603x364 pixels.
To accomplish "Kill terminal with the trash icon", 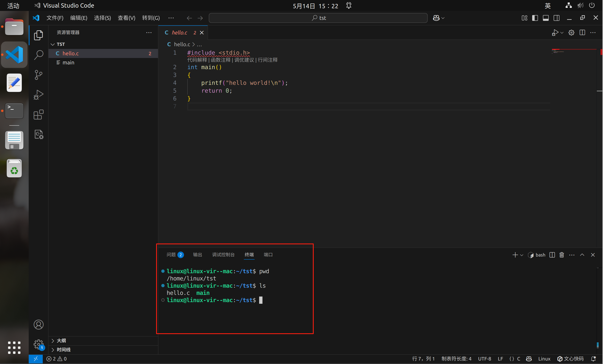I will point(561,255).
